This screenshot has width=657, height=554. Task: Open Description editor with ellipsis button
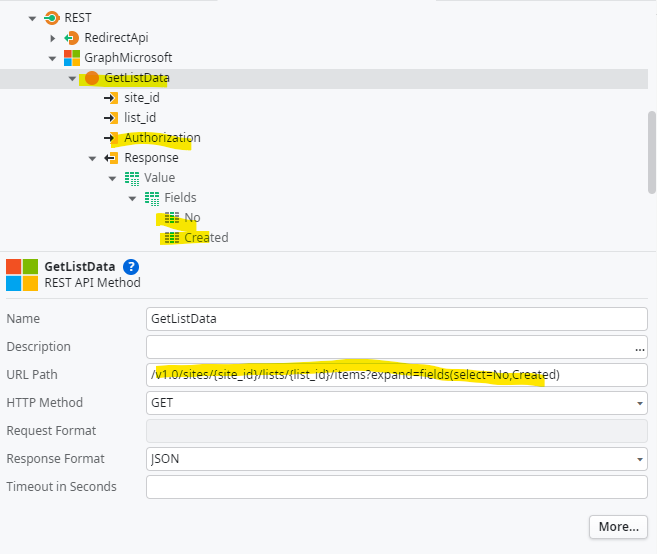click(x=639, y=347)
